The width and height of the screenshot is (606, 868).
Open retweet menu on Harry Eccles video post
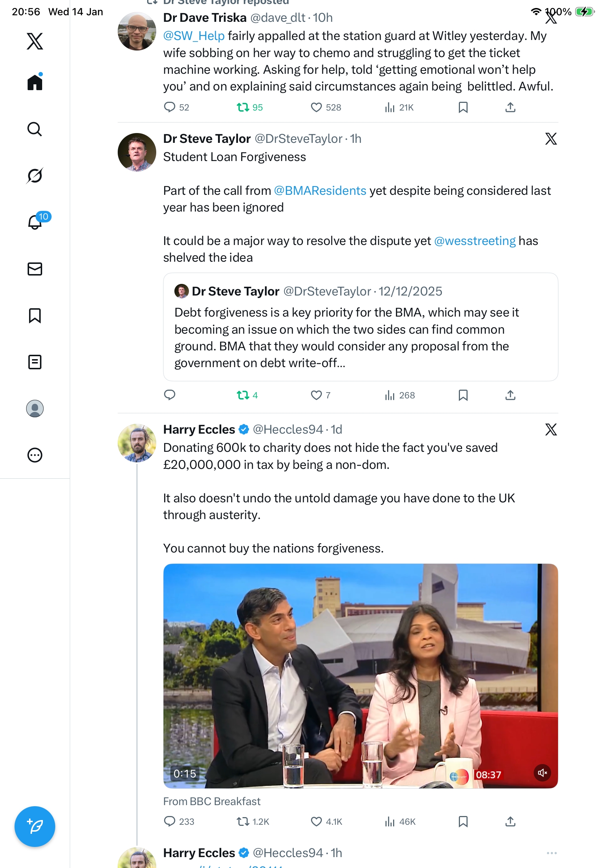(x=243, y=821)
